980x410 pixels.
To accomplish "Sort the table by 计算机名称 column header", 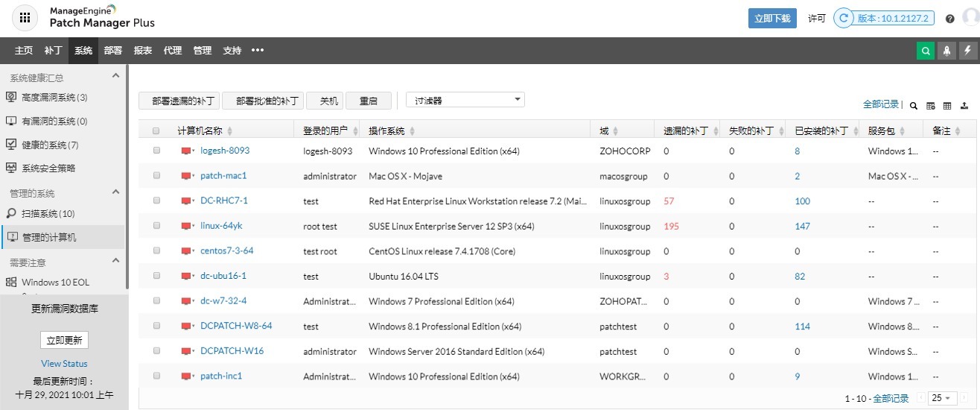I will [200, 131].
